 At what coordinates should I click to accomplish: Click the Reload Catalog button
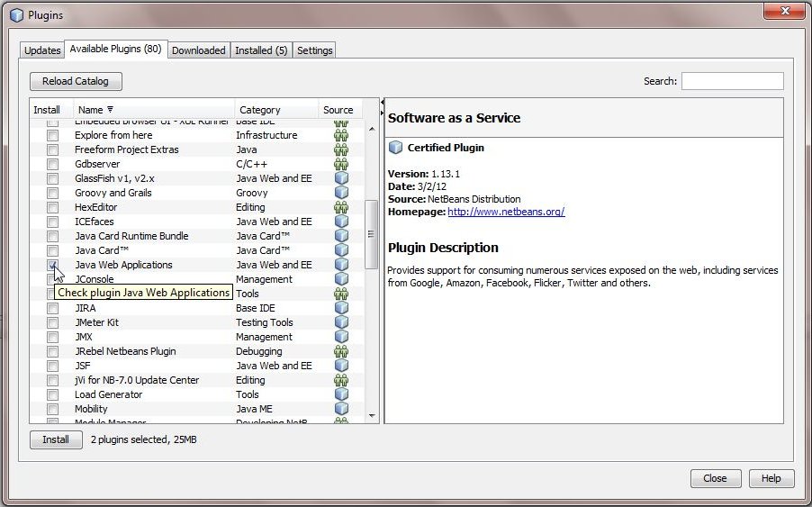click(x=76, y=81)
